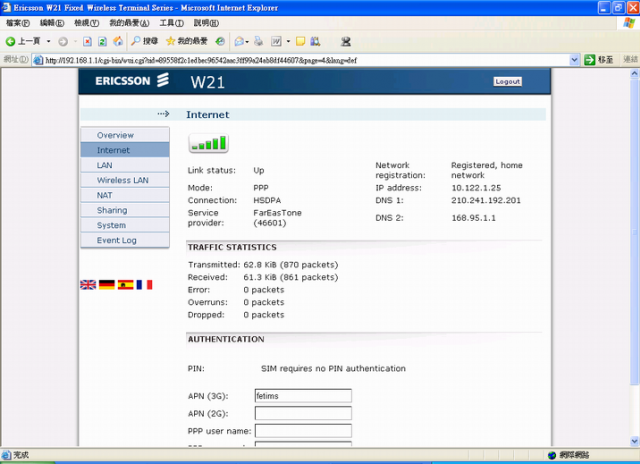
Task: Stop page loading with the red X icon
Action: [x=87, y=41]
